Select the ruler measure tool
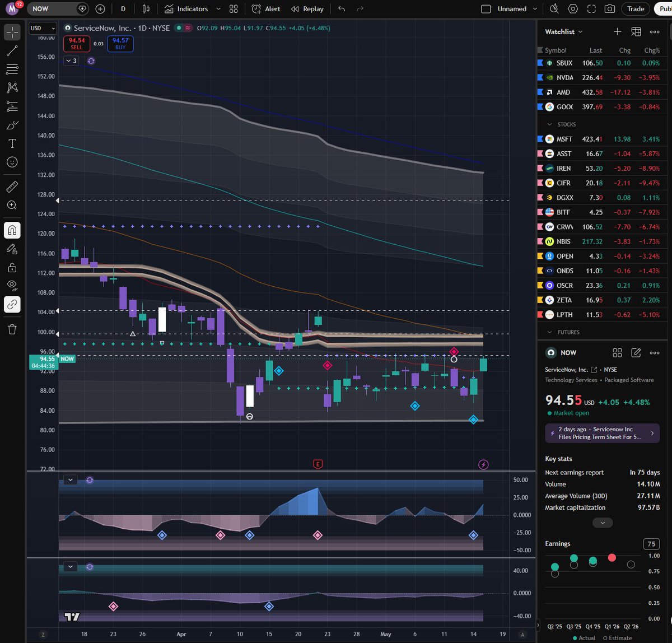Screen dimensions: 672x643 pos(12,187)
